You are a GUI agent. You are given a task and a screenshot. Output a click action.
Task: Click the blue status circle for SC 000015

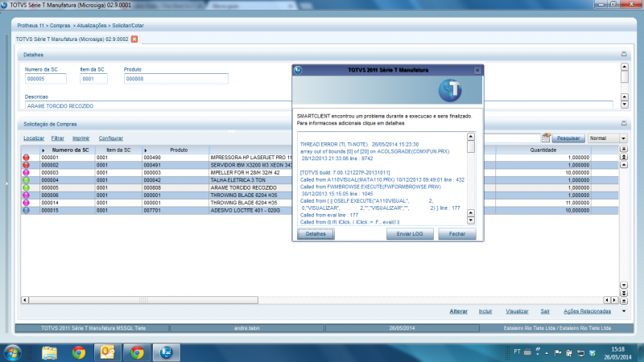(26, 210)
